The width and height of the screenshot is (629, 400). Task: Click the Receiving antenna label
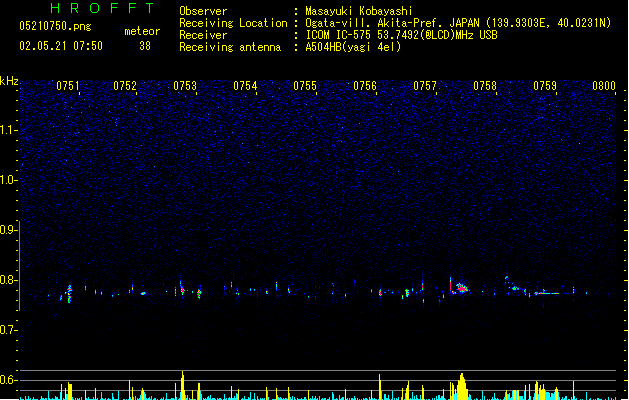click(x=230, y=47)
